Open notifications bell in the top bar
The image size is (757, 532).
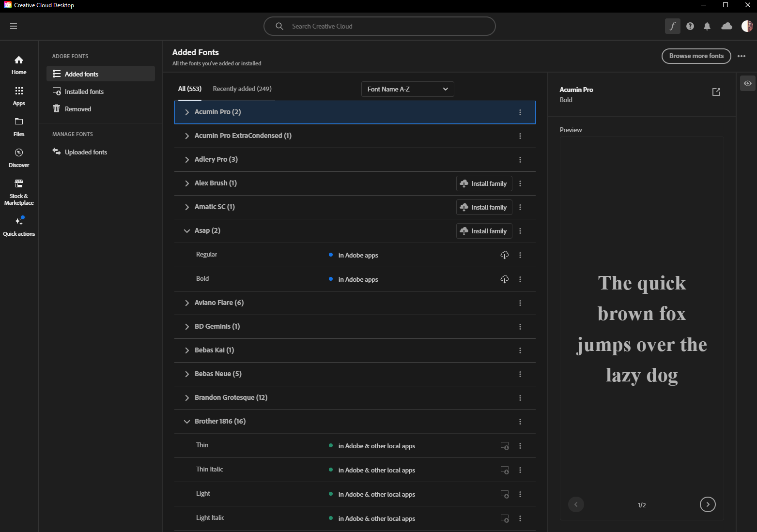pos(707,26)
